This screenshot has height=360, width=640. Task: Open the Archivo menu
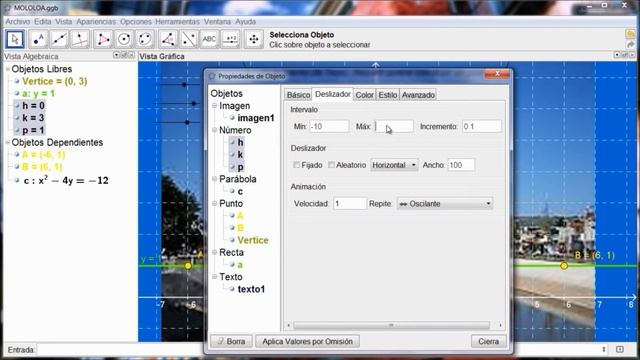[x=18, y=22]
